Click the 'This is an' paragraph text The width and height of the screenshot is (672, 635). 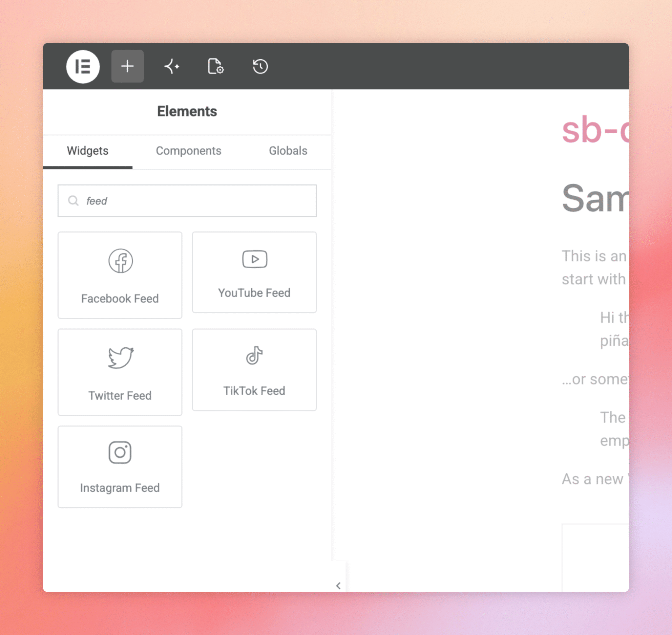pos(594,256)
